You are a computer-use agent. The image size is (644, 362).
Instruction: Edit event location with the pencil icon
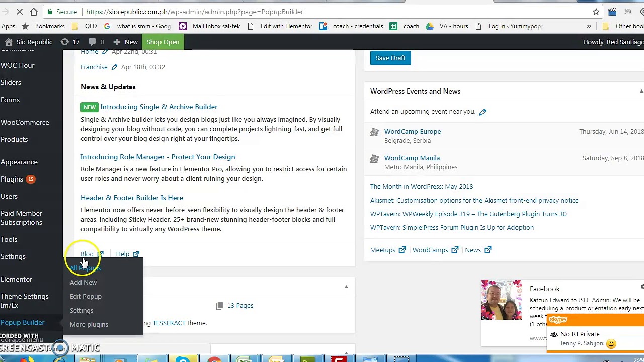click(x=482, y=112)
